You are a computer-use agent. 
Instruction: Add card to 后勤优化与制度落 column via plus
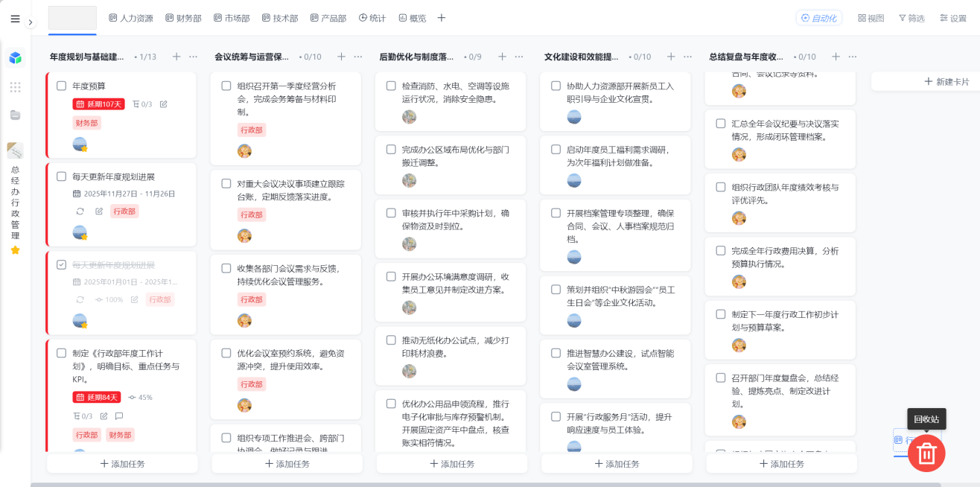502,57
